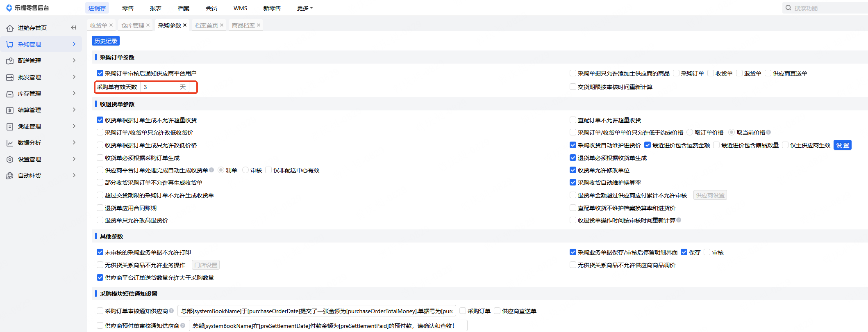The height and width of the screenshot is (332, 868).
Task: Expand 凭证管理 sidebar menu chevron
Action: click(x=74, y=126)
